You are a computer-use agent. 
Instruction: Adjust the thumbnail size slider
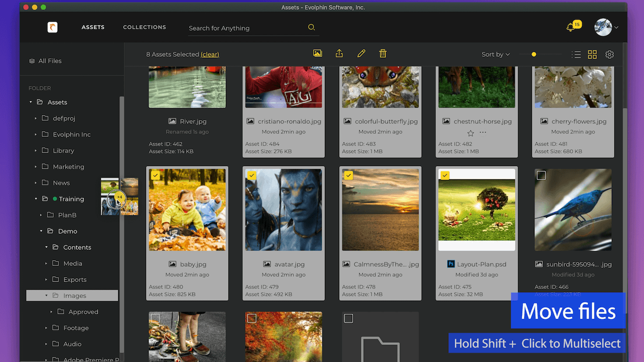(534, 54)
